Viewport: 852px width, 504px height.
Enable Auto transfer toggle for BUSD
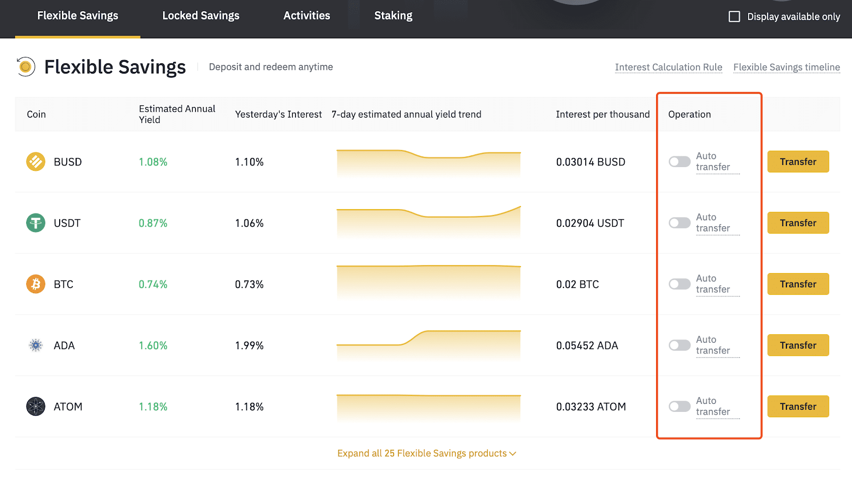[x=679, y=161]
